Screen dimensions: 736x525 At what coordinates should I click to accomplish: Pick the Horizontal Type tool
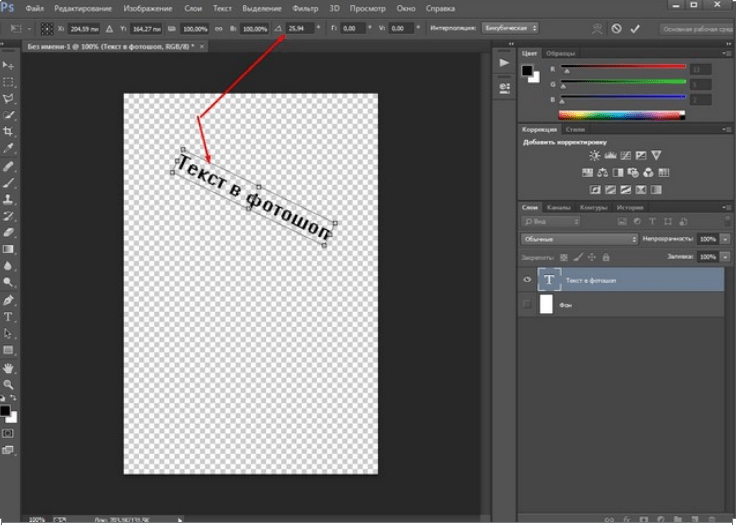9,317
